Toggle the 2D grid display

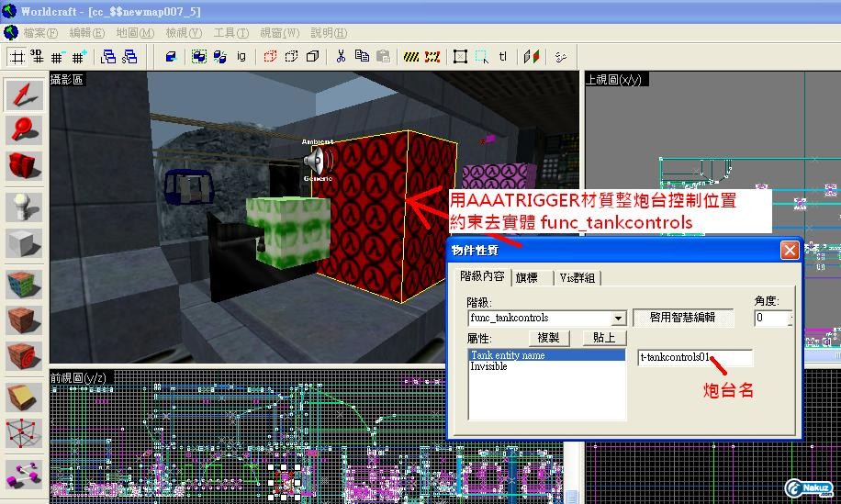pos(17,57)
